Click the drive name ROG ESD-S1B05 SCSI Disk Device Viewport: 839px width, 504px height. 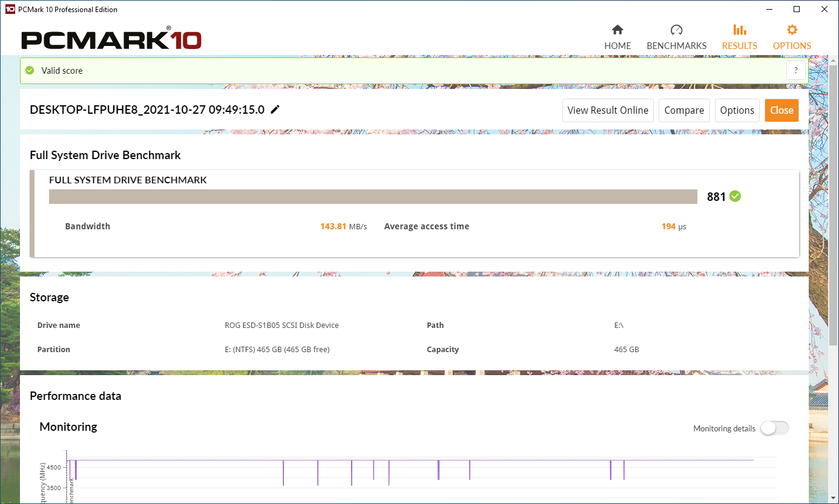[281, 325]
